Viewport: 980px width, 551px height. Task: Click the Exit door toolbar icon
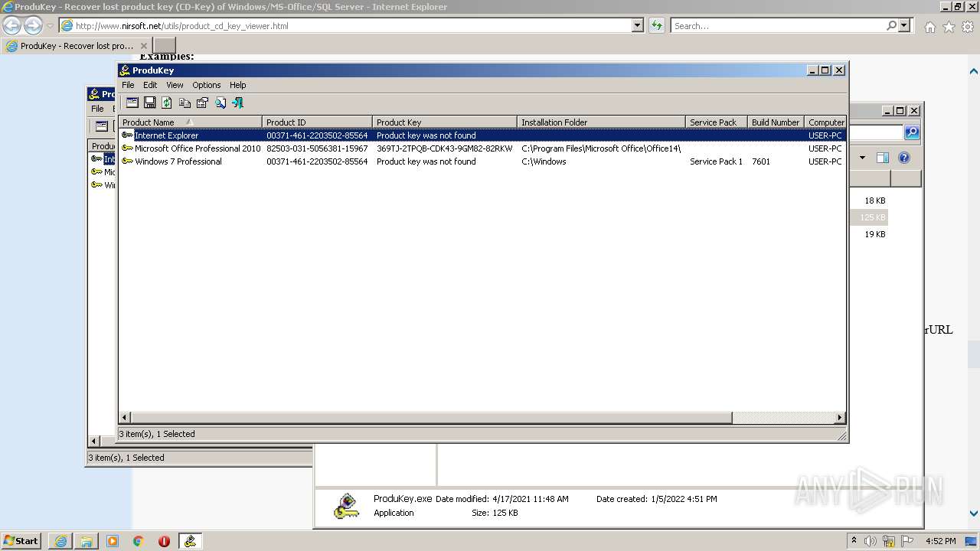tap(238, 103)
